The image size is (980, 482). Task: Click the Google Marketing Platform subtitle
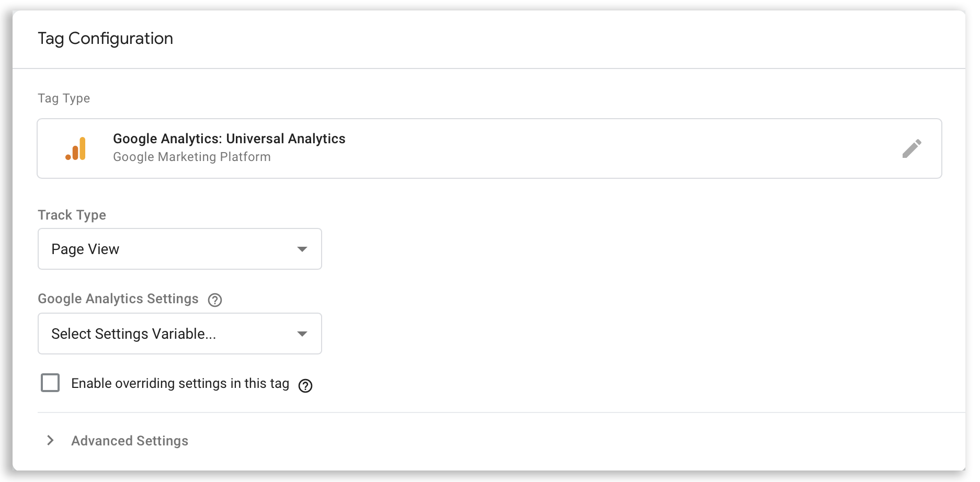pos(192,157)
